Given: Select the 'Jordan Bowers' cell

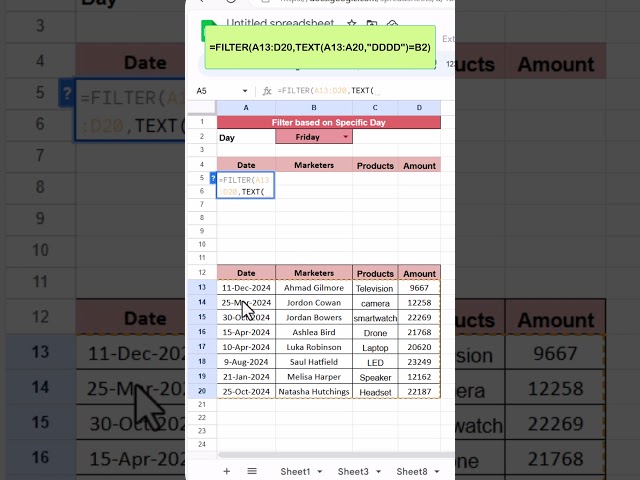Looking at the screenshot, I should (314, 317).
